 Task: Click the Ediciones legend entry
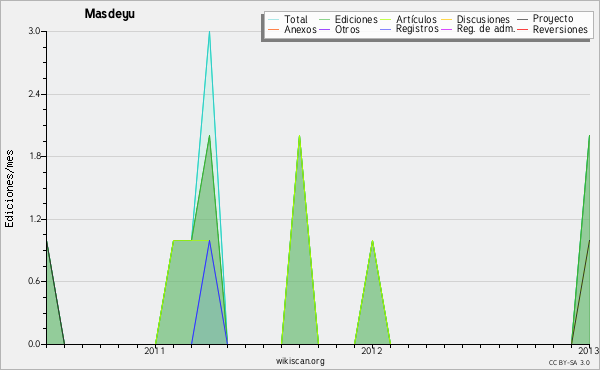pyautogui.click(x=348, y=19)
